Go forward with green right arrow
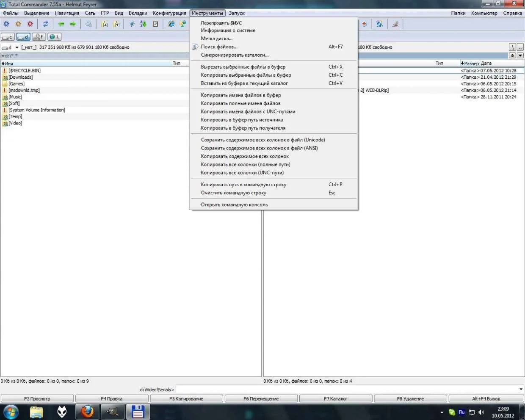The image size is (525, 420). [x=73, y=24]
